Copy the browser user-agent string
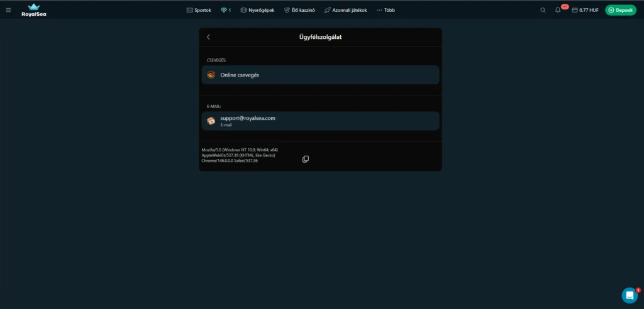Screen dimensions: 644x309 [306, 159]
